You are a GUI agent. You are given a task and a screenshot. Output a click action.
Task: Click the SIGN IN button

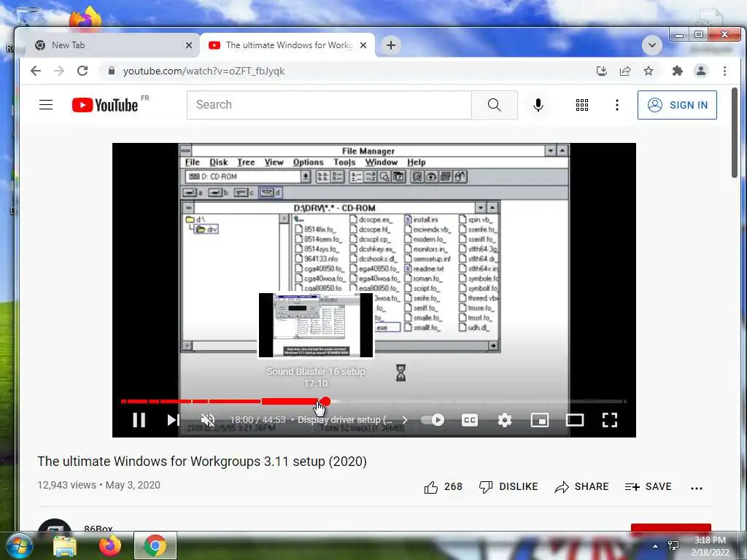pos(677,105)
